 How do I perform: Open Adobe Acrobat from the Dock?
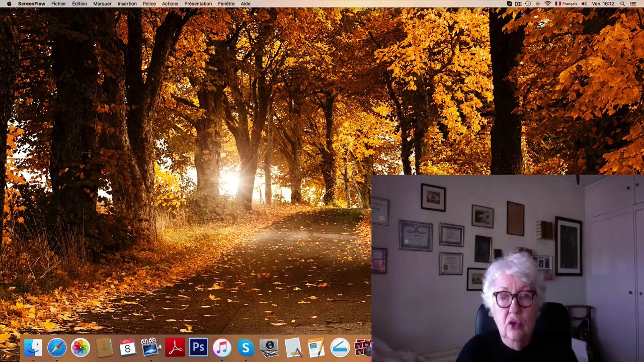coord(175,347)
